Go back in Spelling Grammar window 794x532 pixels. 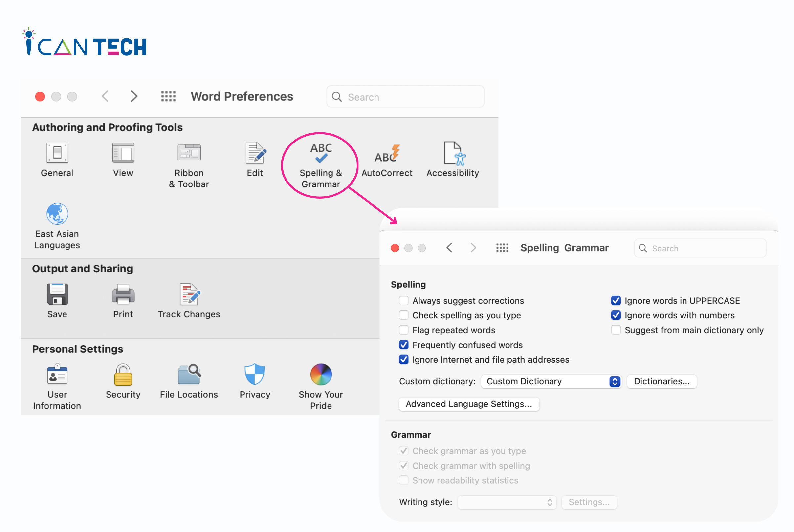[x=449, y=248]
